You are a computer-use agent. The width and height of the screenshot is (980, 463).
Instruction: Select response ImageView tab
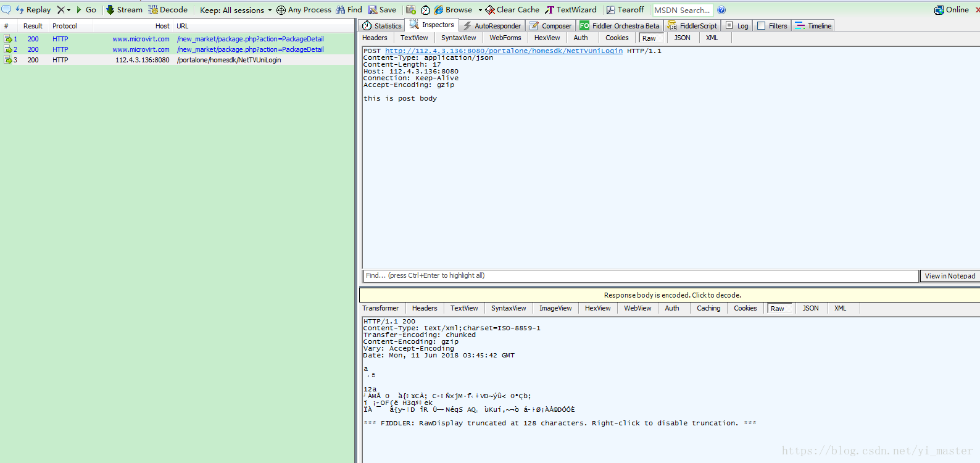[555, 308]
